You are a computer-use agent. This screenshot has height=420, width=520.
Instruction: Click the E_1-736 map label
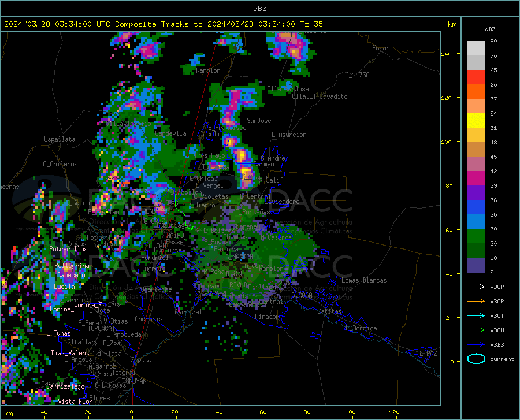[357, 75]
